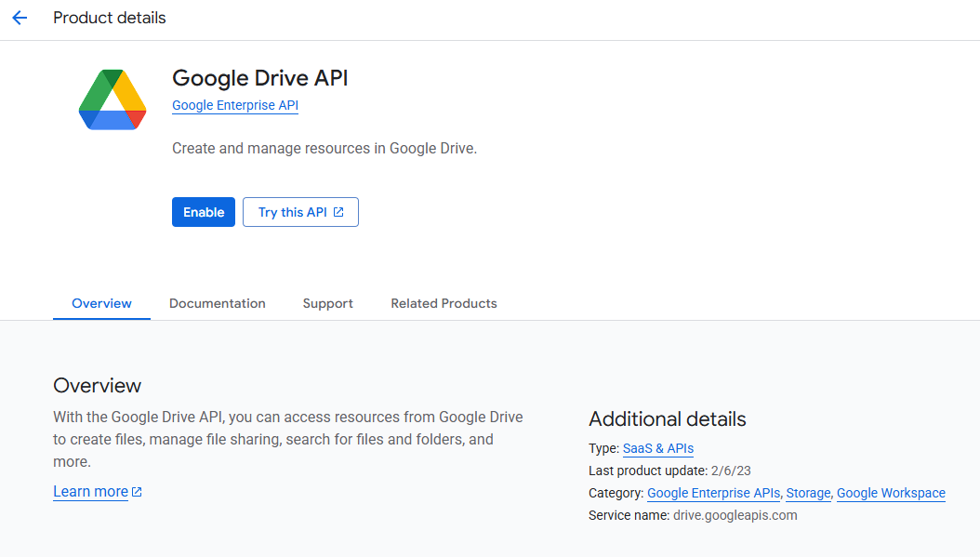Click the Try this API button

[292, 211]
